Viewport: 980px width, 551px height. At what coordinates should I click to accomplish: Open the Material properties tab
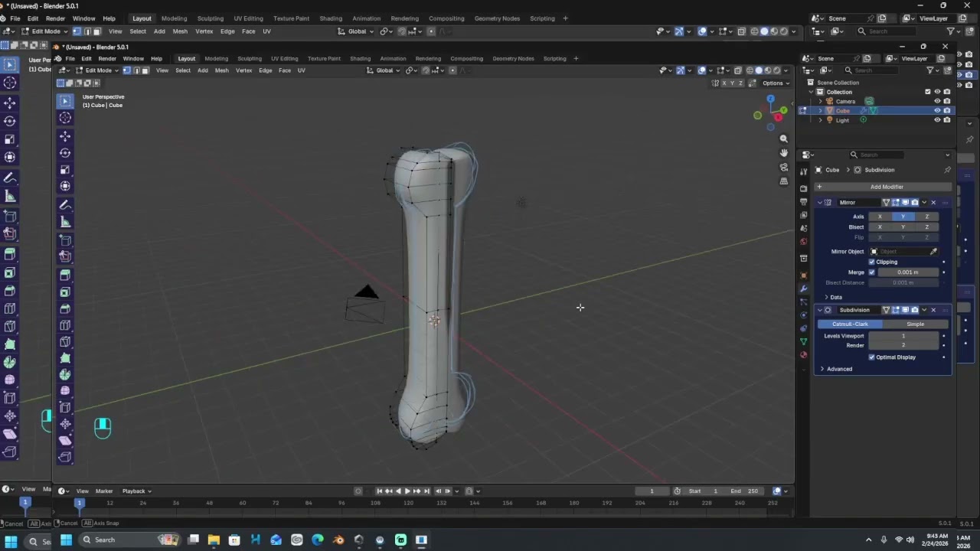pyautogui.click(x=803, y=354)
